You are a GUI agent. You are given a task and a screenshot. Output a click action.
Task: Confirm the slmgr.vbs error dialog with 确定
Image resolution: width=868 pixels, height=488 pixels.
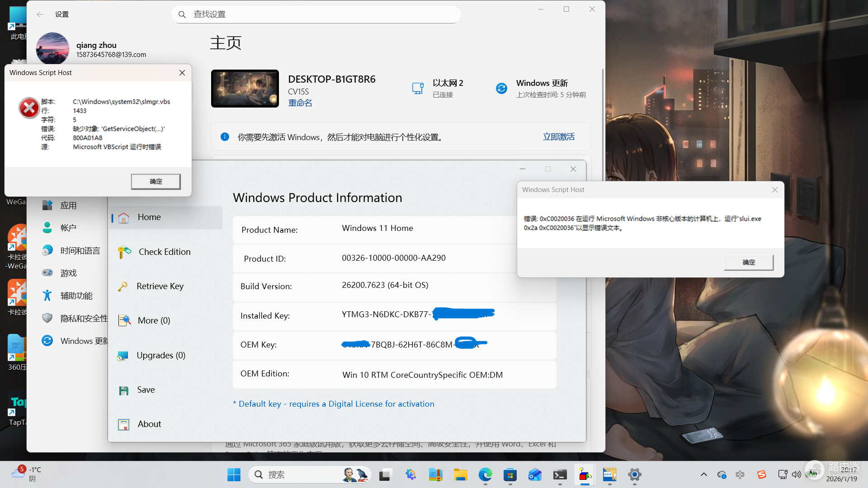[x=156, y=182]
